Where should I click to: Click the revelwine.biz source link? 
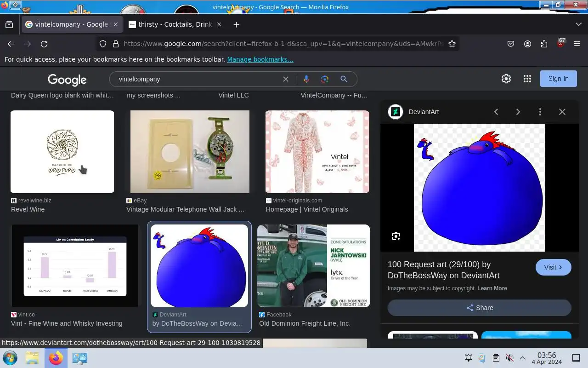34,201
